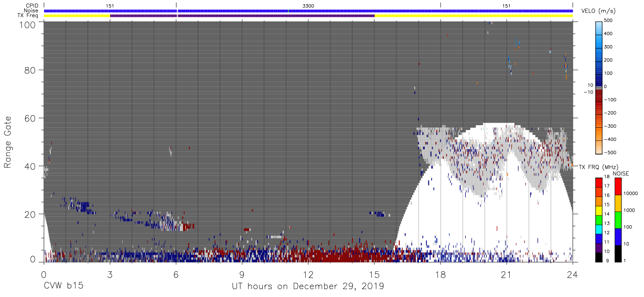Click the 1 label on NOISE scale

(626, 260)
